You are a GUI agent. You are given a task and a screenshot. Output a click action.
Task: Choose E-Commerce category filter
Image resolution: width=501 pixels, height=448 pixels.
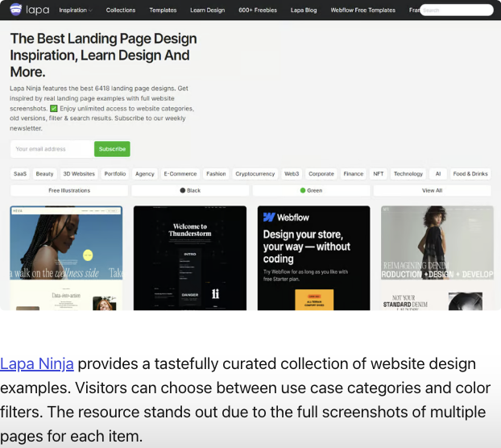click(x=180, y=174)
